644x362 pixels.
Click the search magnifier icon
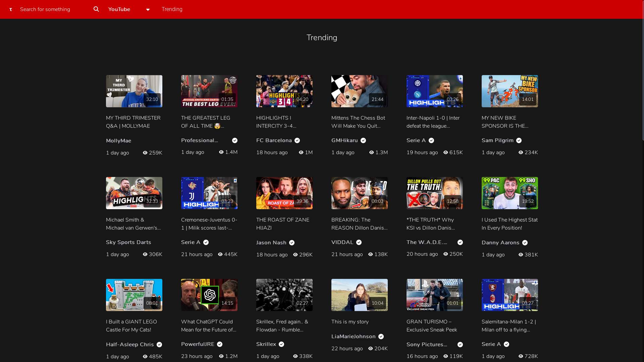(x=96, y=9)
